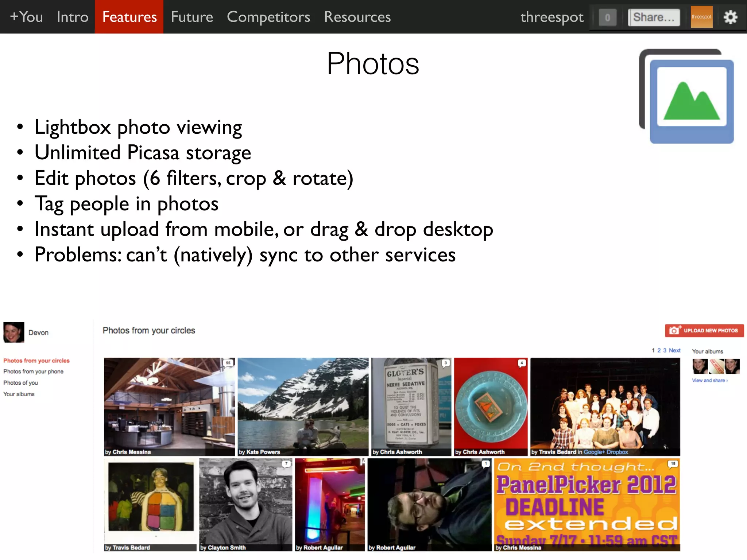Click 'by Chris Ashworth' under plate photo
The height and width of the screenshot is (560, 747).
tap(480, 452)
